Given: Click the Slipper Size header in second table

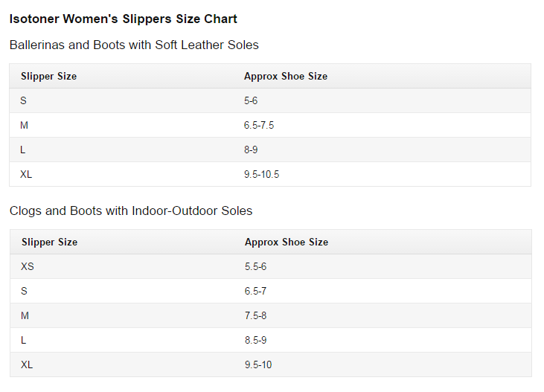Looking at the screenshot, I should (x=49, y=242).
